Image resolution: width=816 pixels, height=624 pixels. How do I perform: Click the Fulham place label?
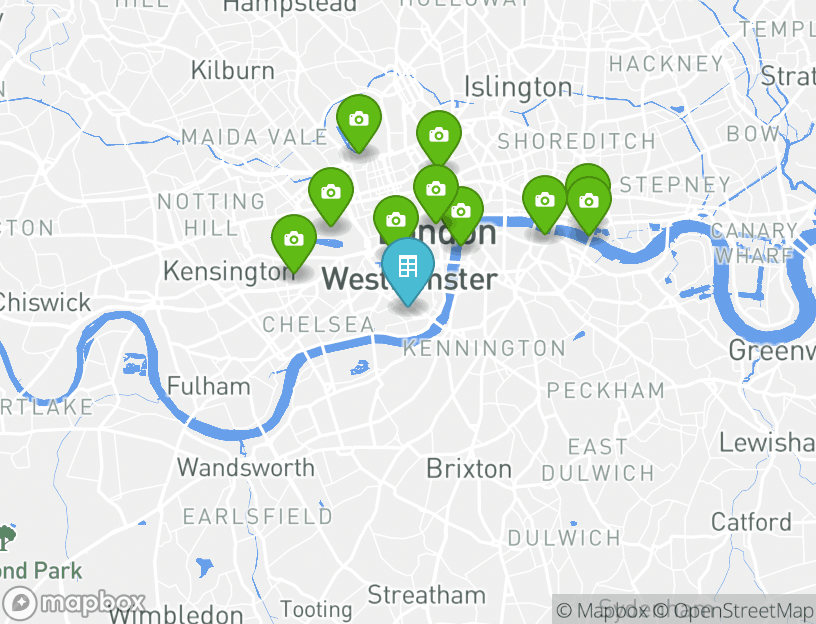click(209, 387)
